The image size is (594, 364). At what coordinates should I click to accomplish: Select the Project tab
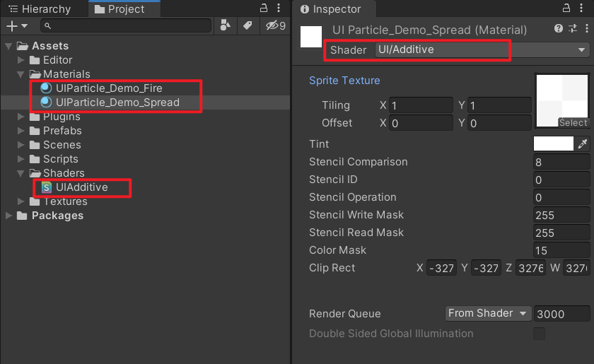tap(124, 8)
